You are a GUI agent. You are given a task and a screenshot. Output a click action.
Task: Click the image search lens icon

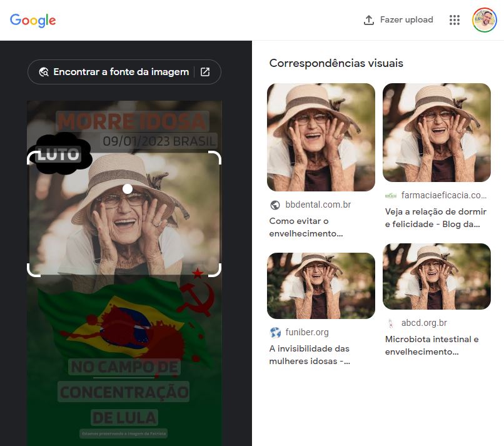click(44, 72)
